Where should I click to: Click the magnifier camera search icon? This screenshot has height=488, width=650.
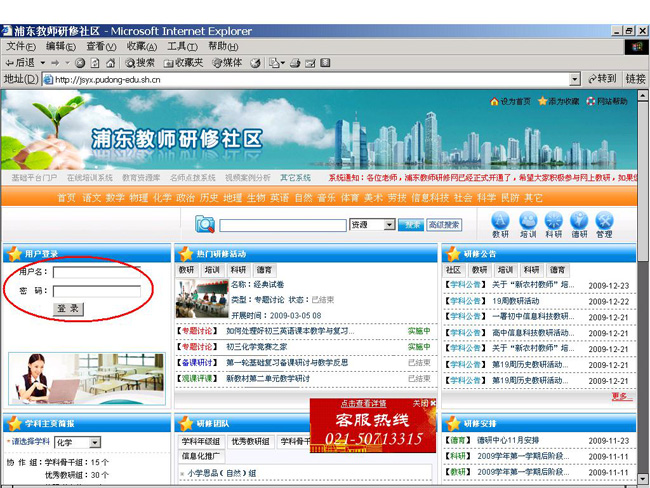point(205,224)
